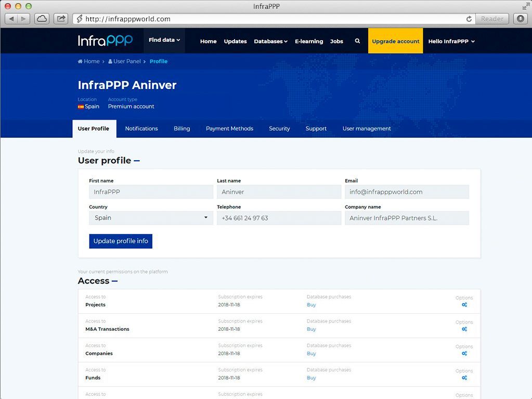The image size is (532, 399).
Task: Open the Databases dropdown menu
Action: [270, 42]
